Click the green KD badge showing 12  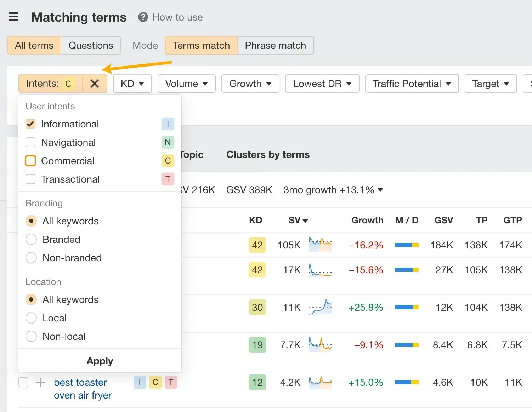coord(257,382)
